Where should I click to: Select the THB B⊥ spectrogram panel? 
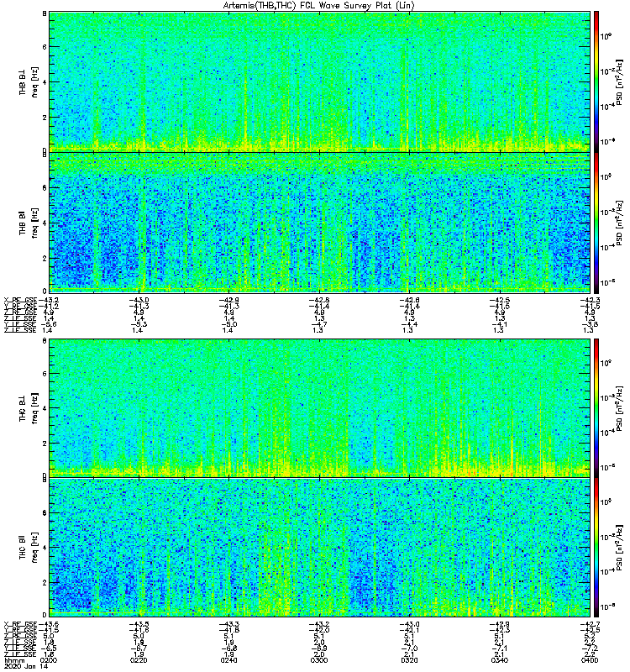tap(319, 81)
